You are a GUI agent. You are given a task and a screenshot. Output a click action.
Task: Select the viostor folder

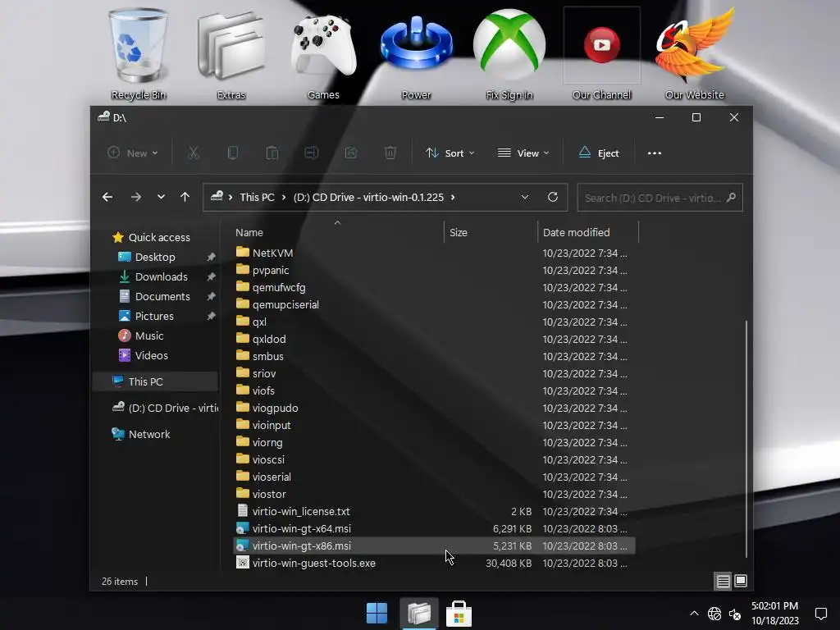click(434, 494)
